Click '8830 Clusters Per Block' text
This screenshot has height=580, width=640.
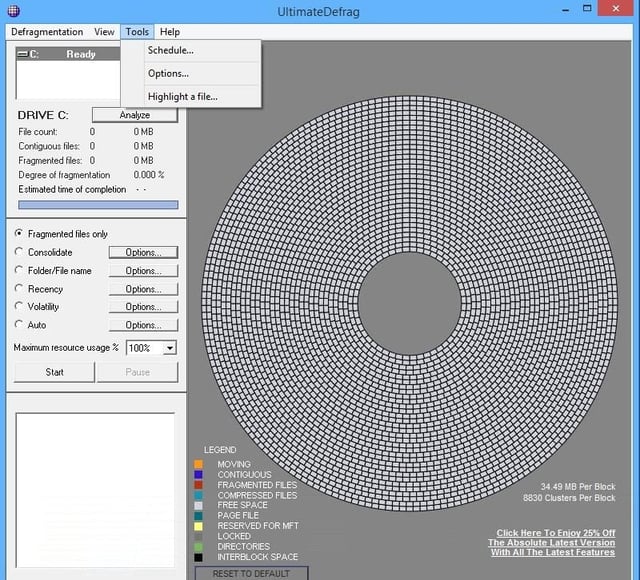pyautogui.click(x=569, y=498)
